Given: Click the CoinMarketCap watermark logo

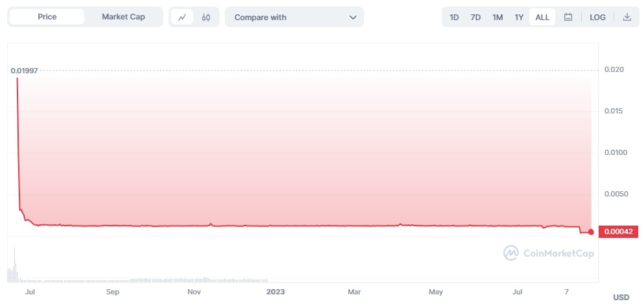Looking at the screenshot, I should tap(548, 253).
